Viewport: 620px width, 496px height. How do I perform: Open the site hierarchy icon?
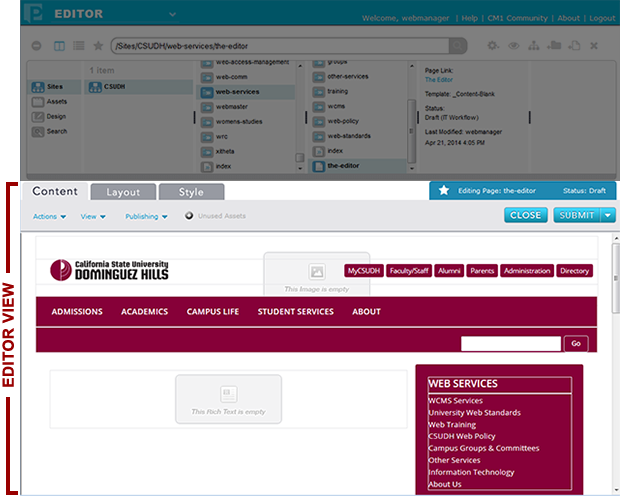click(534, 46)
